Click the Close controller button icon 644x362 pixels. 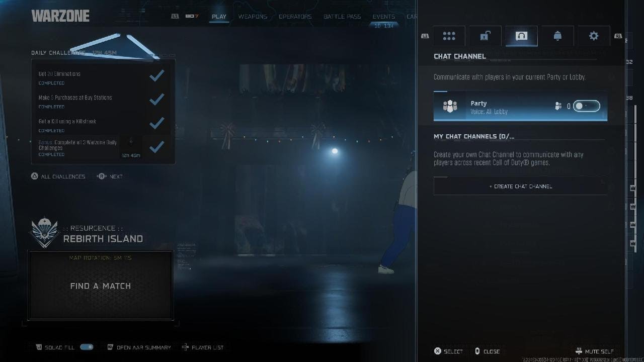pos(477,351)
